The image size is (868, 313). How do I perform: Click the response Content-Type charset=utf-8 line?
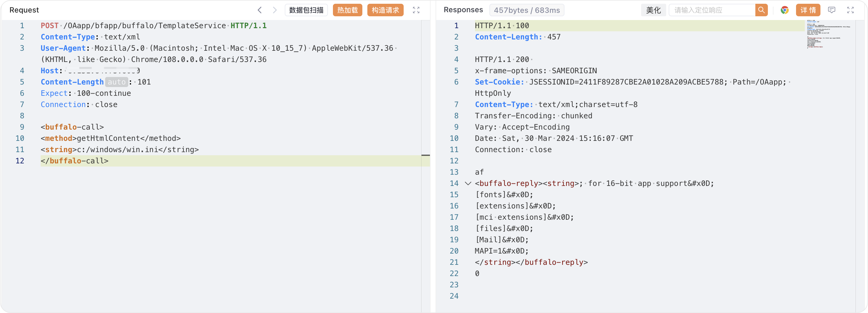[556, 105]
